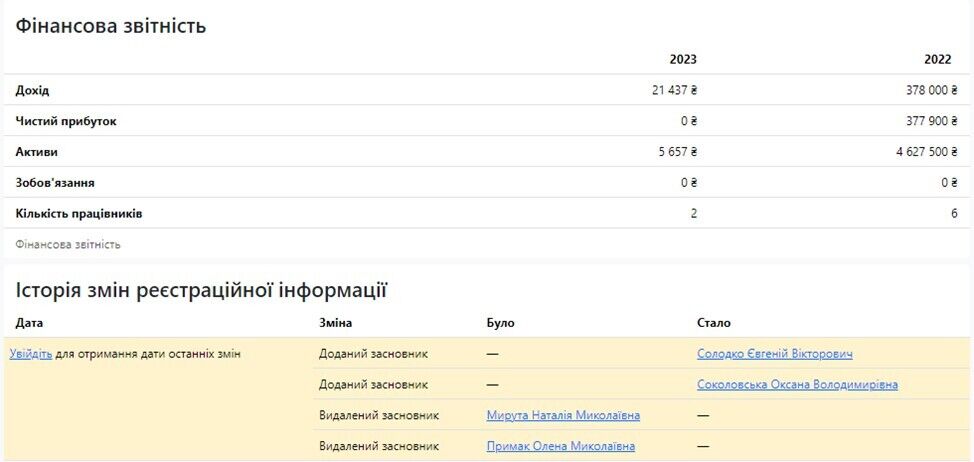This screenshot has width=974, height=462.
Task: Click the 4 627 500 ₴ assets value
Action: click(927, 152)
